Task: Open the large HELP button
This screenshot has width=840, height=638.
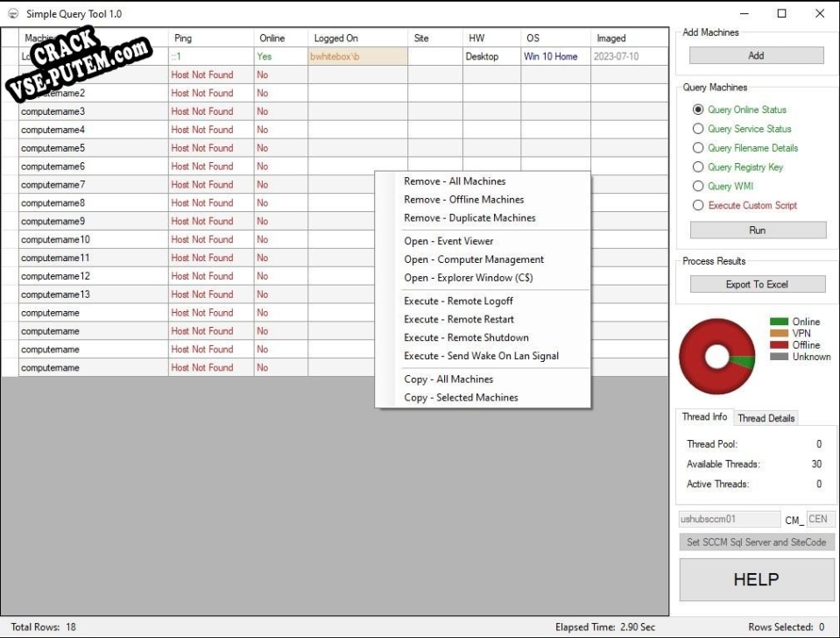Action: pos(756,579)
